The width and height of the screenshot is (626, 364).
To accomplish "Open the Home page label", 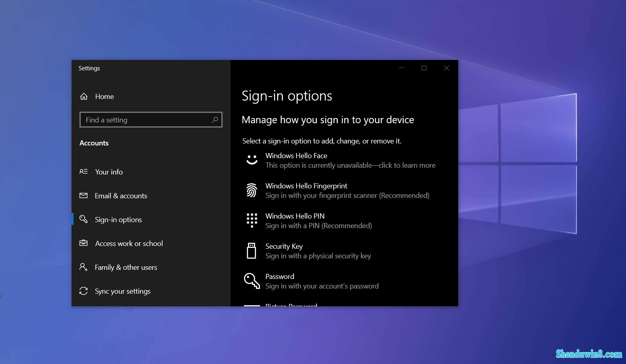I will coord(105,96).
